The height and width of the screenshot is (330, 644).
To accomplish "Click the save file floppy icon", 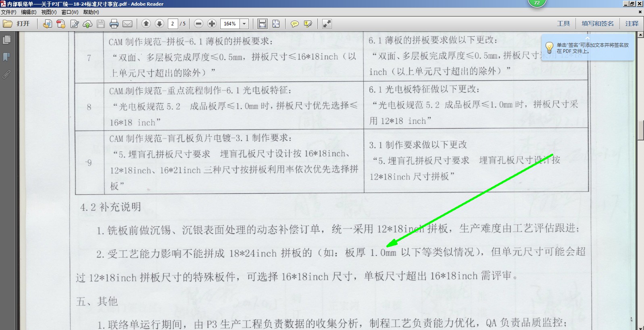I will click(x=101, y=24).
